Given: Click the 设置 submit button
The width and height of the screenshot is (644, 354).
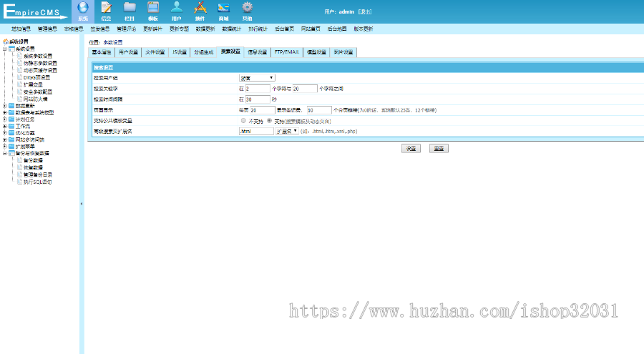Looking at the screenshot, I should pos(411,148).
